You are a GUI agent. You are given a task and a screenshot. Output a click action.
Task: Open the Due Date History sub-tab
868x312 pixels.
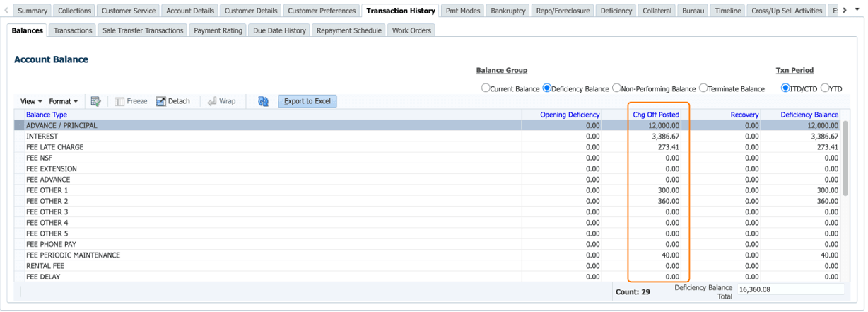coord(279,30)
